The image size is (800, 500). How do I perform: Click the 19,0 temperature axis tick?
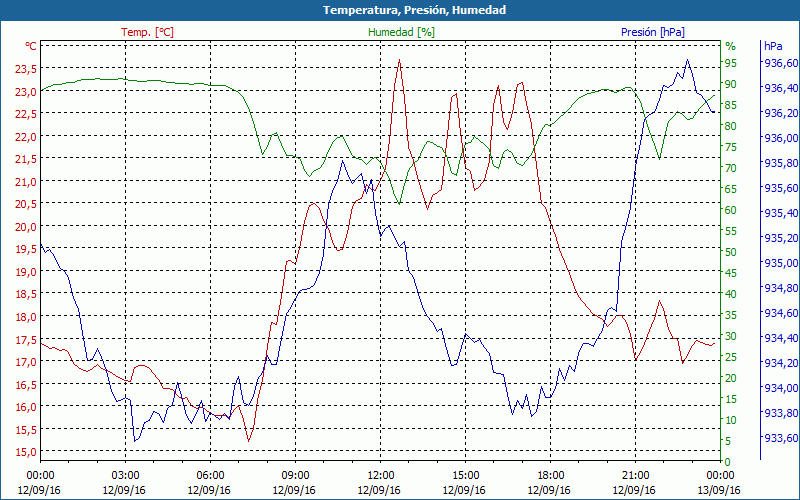click(27, 272)
